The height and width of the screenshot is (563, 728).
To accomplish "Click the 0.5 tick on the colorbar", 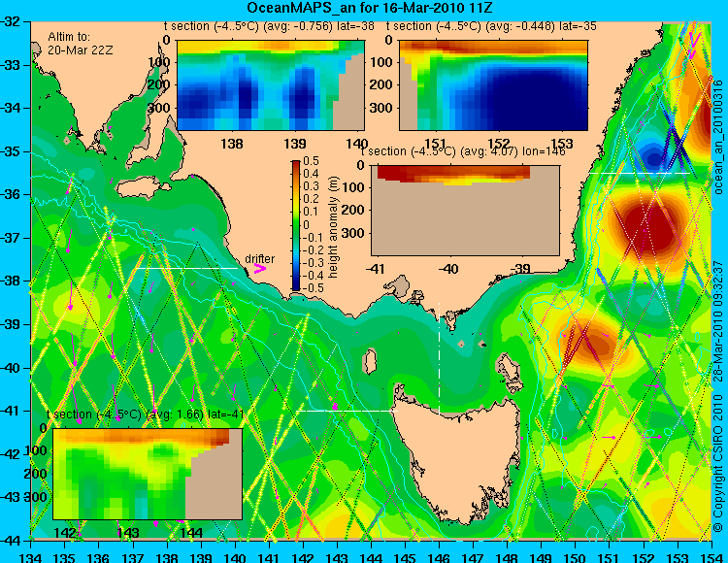I will pos(311,161).
